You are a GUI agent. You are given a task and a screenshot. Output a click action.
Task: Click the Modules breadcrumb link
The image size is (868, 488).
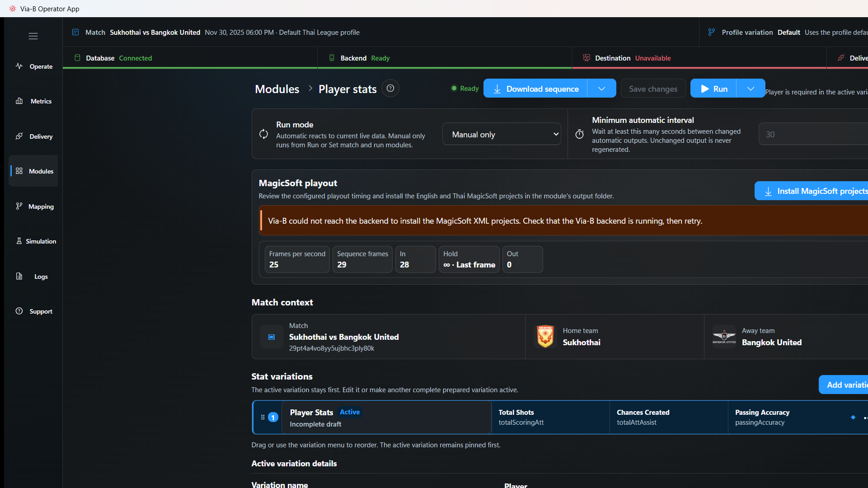point(277,89)
